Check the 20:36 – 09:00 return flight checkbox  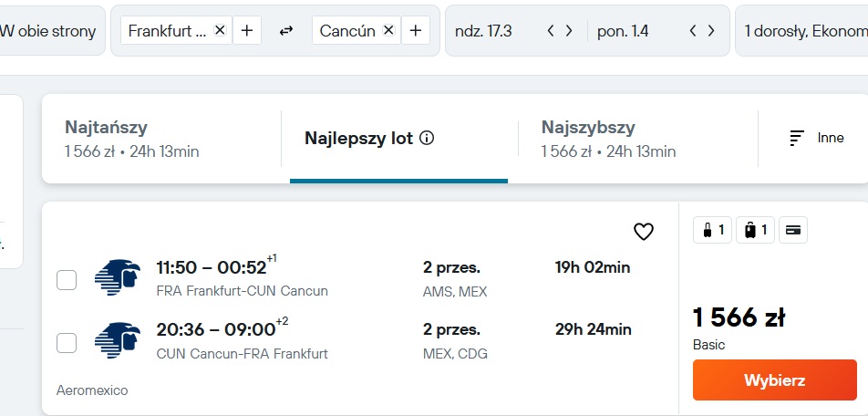pos(67,343)
